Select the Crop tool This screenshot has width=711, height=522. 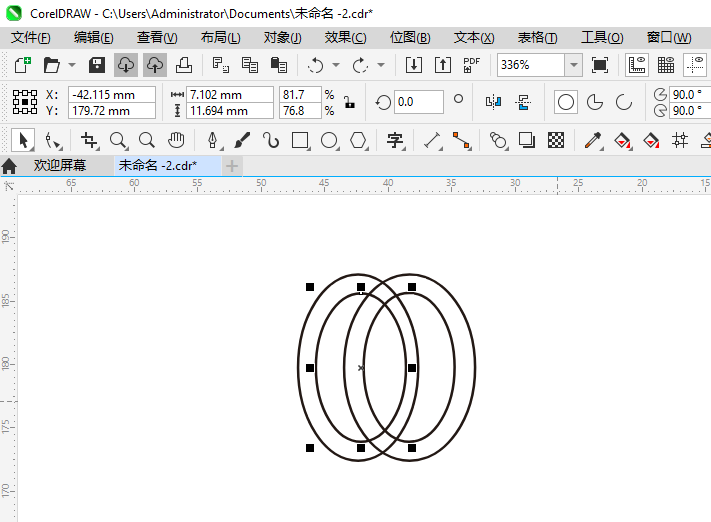point(89,141)
